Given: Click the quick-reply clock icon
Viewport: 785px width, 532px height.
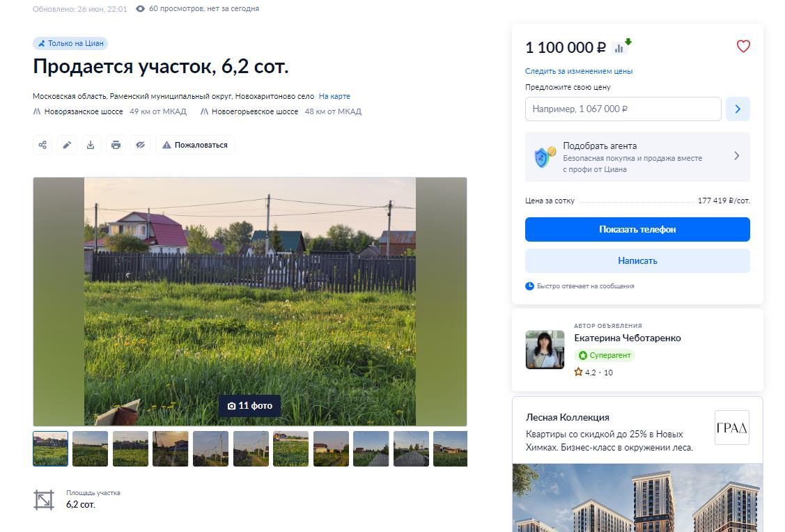Looking at the screenshot, I should click(529, 286).
